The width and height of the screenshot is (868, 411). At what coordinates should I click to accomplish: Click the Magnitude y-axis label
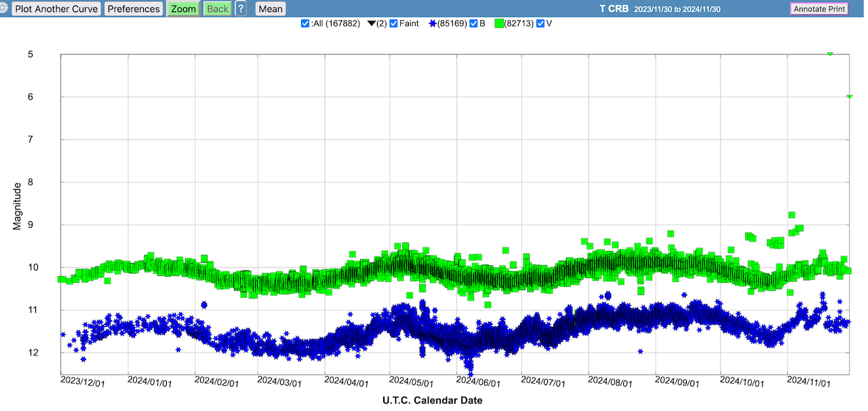(17, 205)
